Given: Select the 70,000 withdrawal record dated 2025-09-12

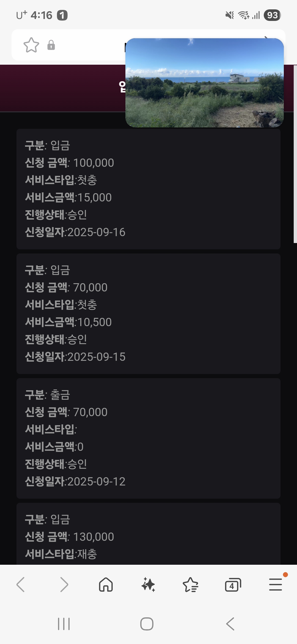Looking at the screenshot, I should [148, 438].
